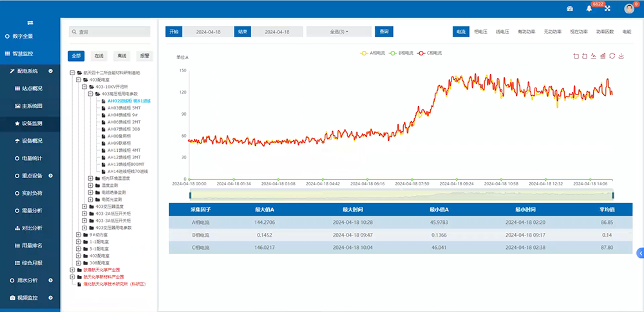Open the dashboard gauge icon in header

point(569,8)
